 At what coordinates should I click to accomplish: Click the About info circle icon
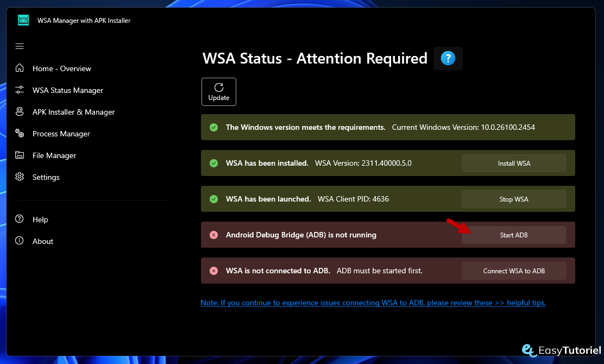tap(19, 241)
